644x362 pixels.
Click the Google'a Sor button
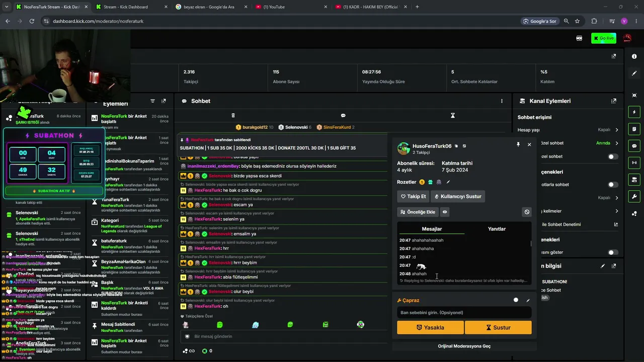coord(539,21)
